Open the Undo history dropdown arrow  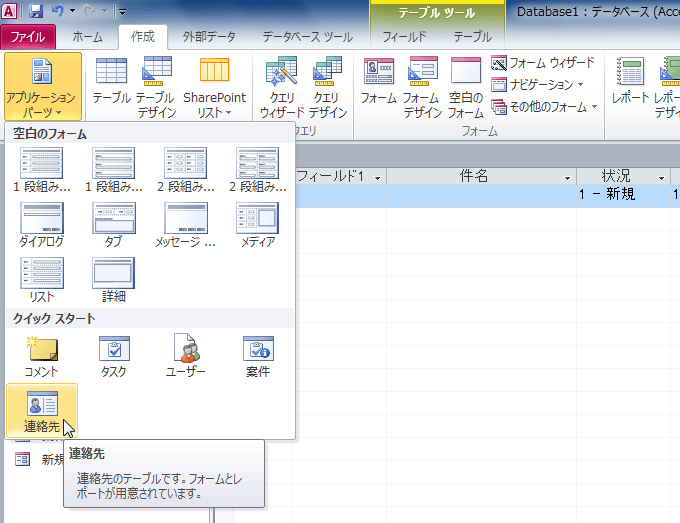(72, 11)
